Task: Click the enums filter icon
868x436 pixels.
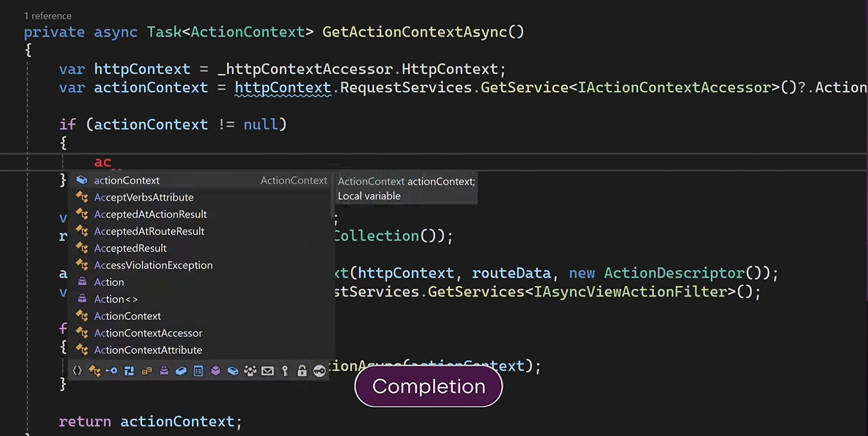Action: (x=146, y=371)
